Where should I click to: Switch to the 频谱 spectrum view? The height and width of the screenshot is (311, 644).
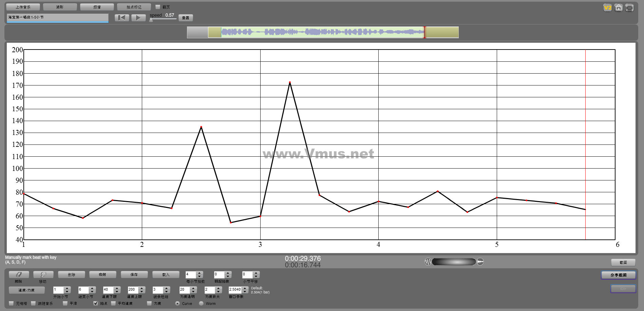coord(97,7)
